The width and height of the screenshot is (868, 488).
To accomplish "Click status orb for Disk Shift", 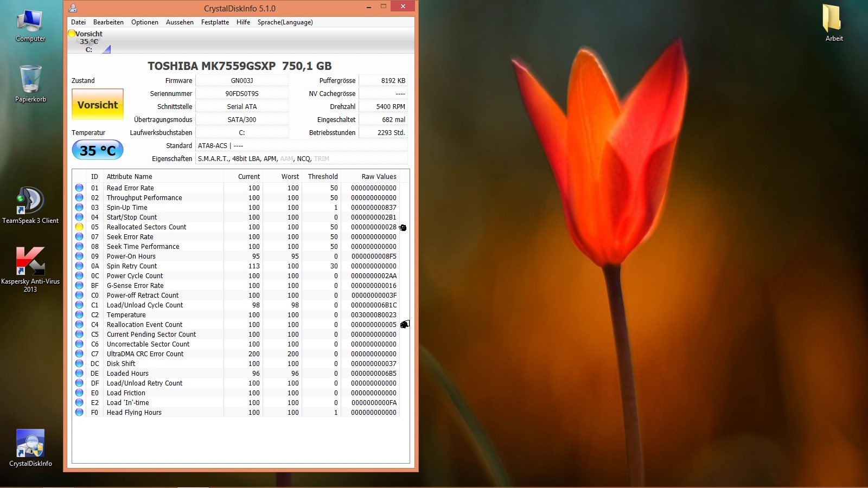I will [79, 364].
